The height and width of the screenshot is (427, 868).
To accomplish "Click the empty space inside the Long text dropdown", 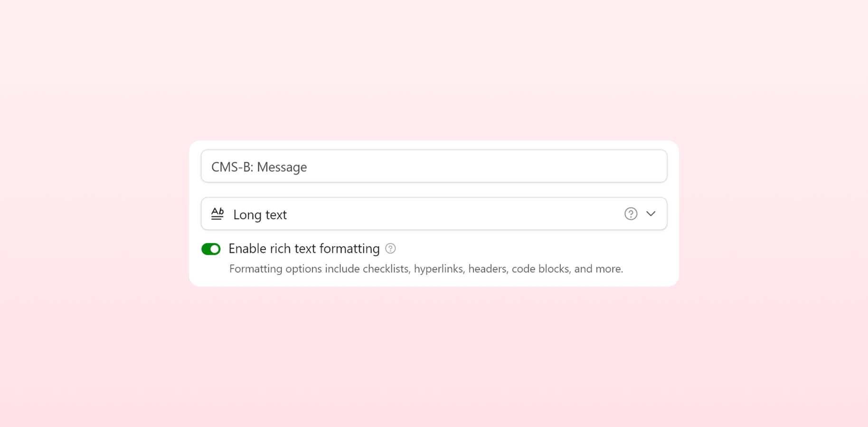I will (x=451, y=214).
